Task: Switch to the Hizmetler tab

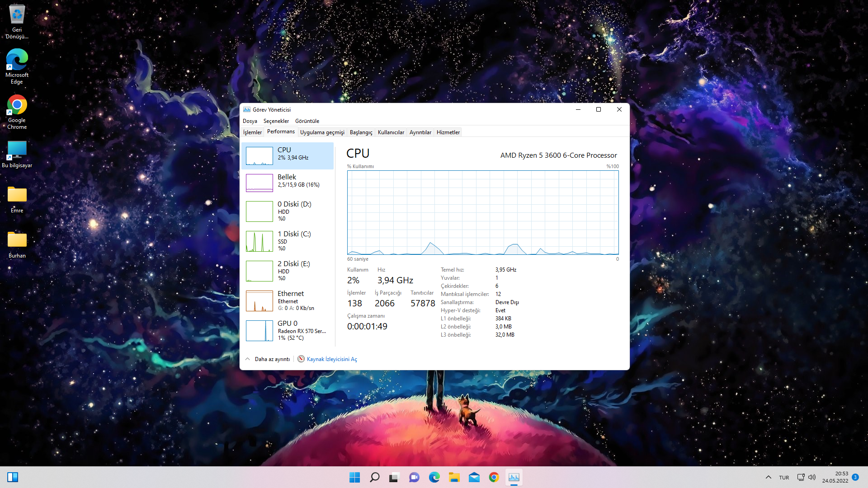Action: click(448, 132)
